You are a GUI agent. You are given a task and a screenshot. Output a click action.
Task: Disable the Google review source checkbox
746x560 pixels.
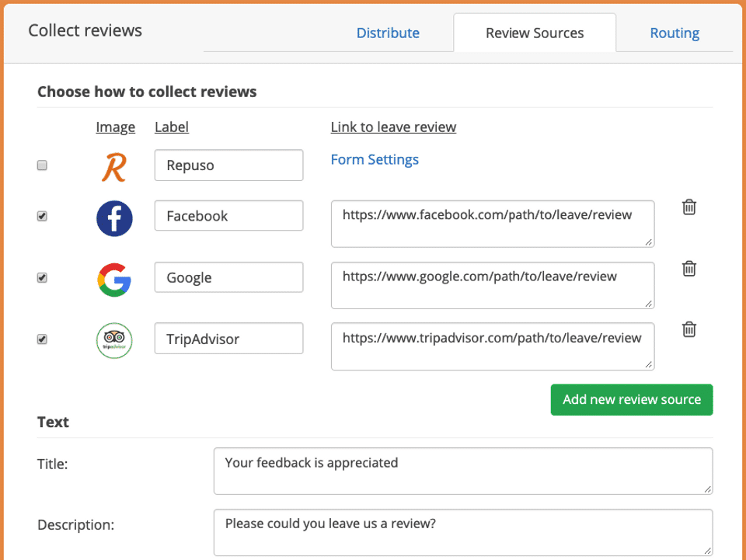pyautogui.click(x=43, y=278)
